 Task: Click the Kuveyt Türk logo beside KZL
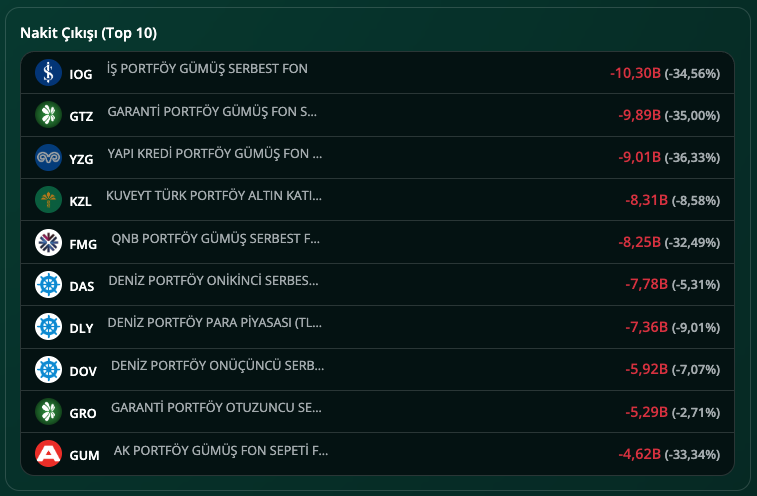[x=48, y=199]
